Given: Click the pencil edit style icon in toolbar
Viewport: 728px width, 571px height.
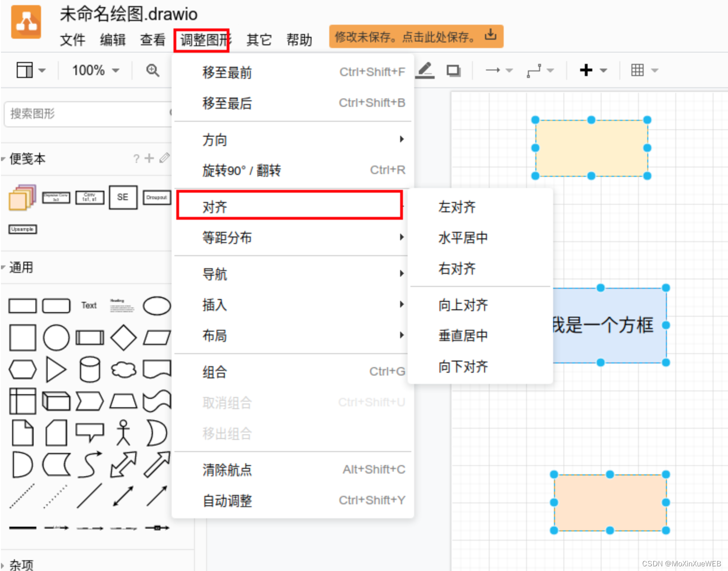Looking at the screenshot, I should pos(424,70).
